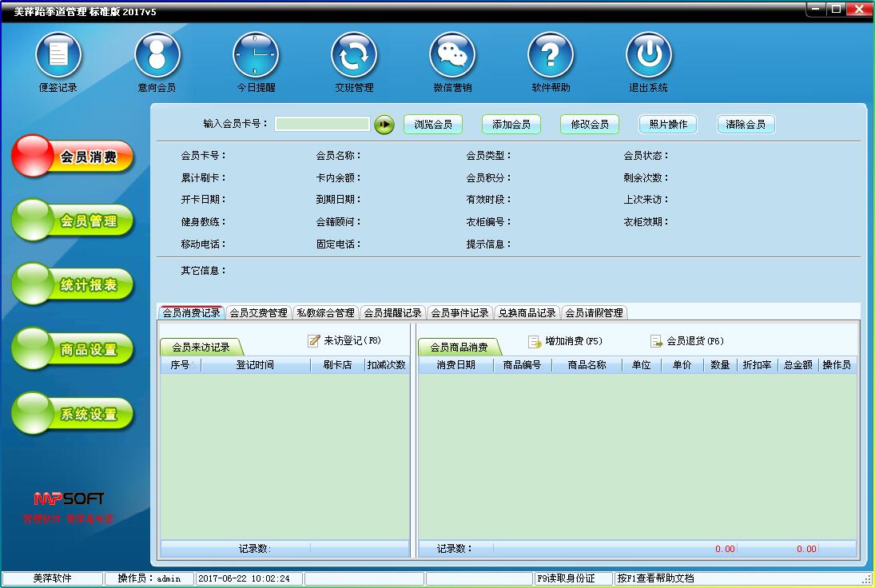The height and width of the screenshot is (588, 875).
Task: Open the 会员管理 sidebar section
Action: click(x=73, y=220)
